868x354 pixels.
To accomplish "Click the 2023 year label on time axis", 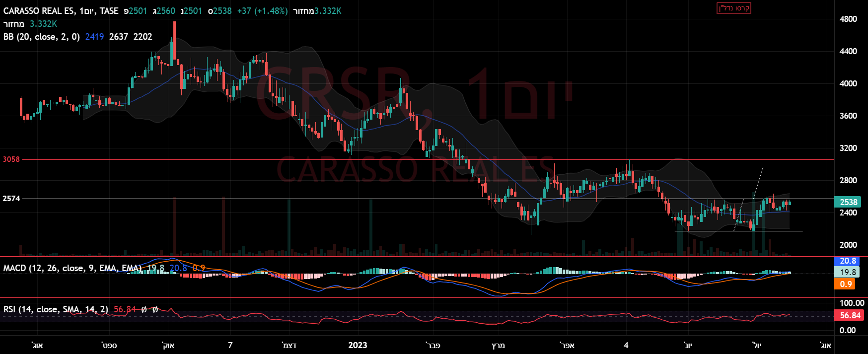I will 358,345.
